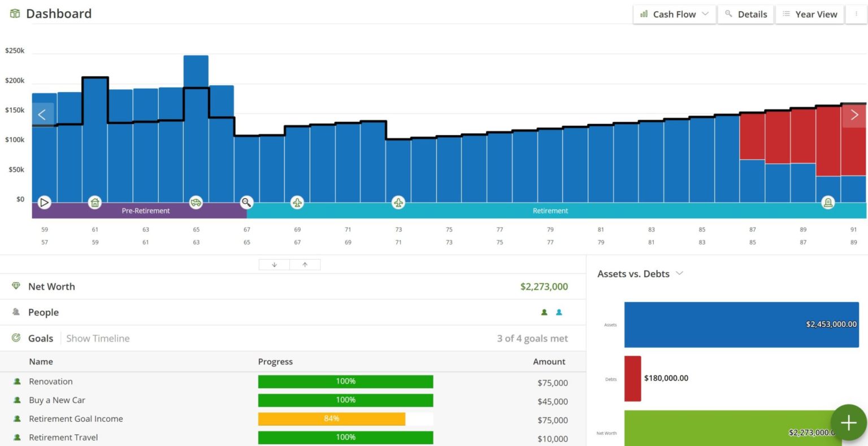
Task: Select the house renovation goal marker
Action: (x=95, y=202)
